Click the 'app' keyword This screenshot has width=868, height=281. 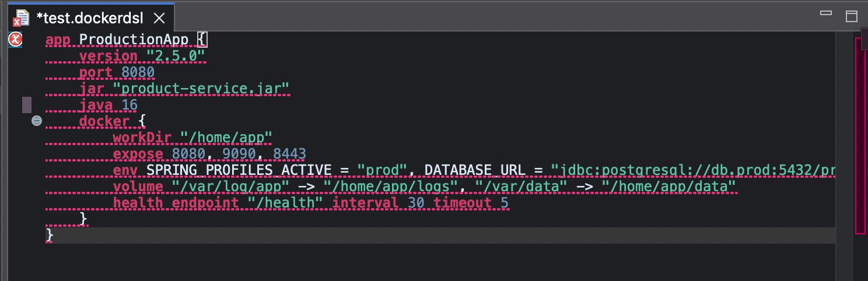58,40
